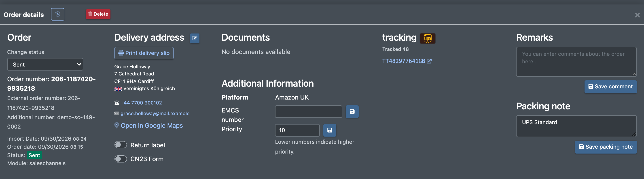Click the Grace Holloway name line
The width and height of the screenshot is (644, 179).
[x=132, y=67]
